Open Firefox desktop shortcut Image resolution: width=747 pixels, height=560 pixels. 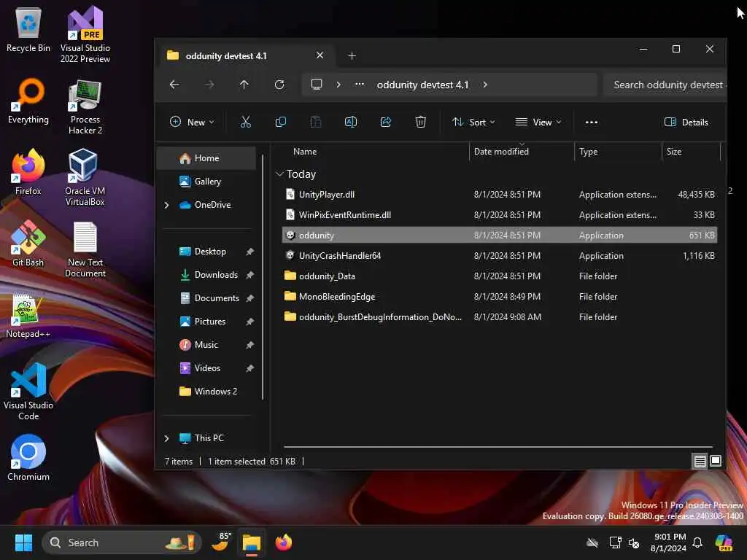tap(28, 172)
